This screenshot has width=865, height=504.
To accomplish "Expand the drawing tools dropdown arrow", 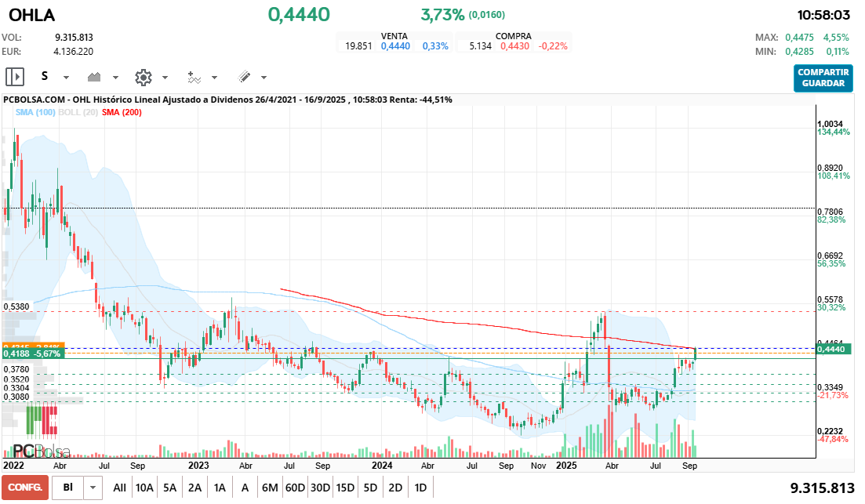I will tap(263, 77).
